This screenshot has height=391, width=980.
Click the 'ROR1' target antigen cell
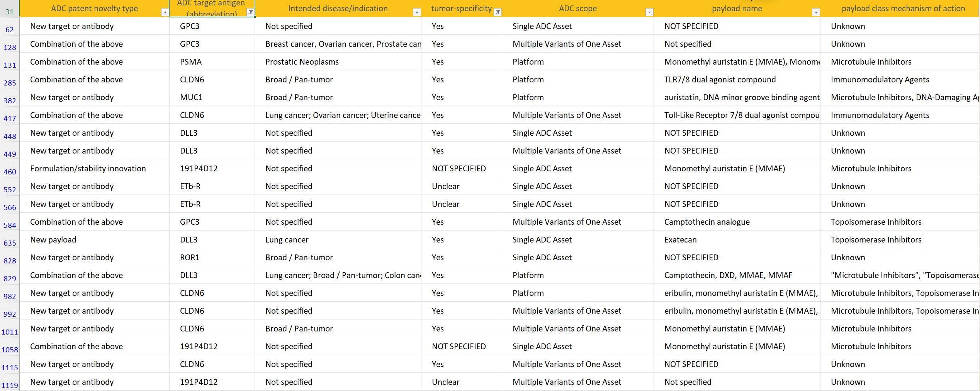pyautogui.click(x=212, y=257)
